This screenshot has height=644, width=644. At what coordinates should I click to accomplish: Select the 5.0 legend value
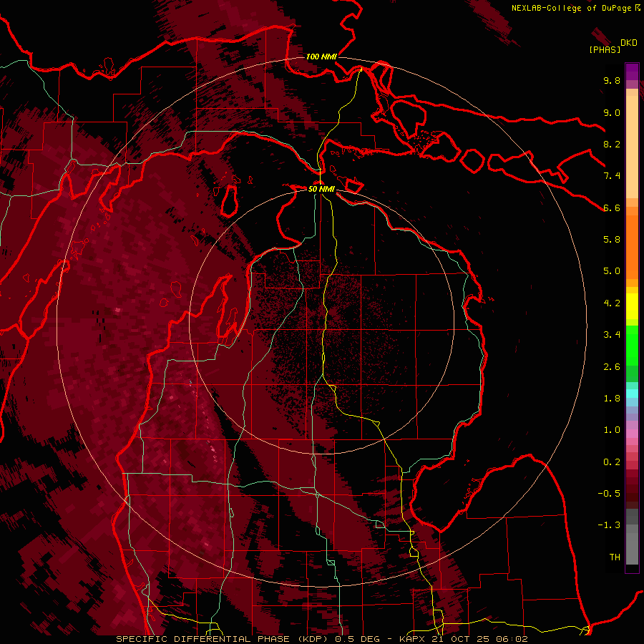(x=612, y=271)
